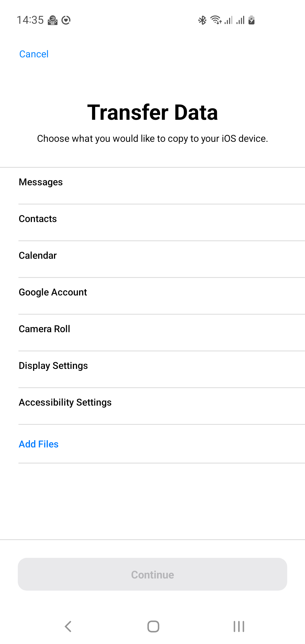Tap the Bluetooth status icon

[202, 20]
